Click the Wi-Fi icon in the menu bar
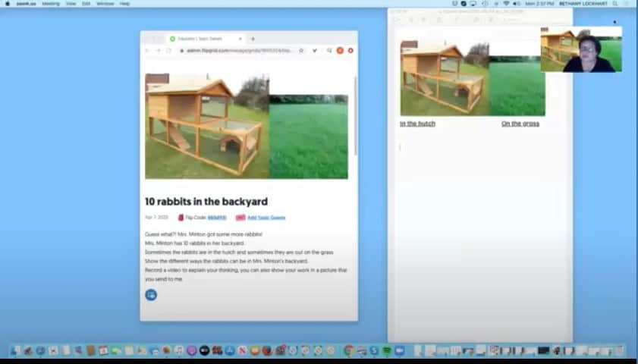Viewport: 638px width, 364px height. click(506, 4)
